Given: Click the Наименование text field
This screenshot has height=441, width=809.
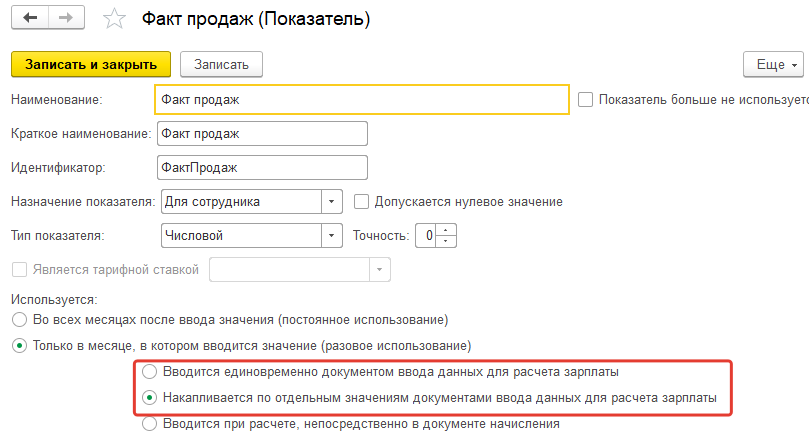Looking at the screenshot, I should click(x=362, y=99).
